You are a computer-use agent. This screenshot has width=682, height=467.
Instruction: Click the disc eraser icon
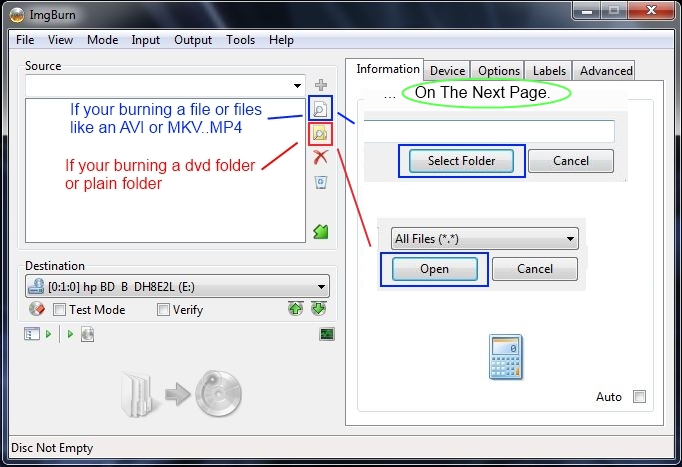(x=37, y=309)
